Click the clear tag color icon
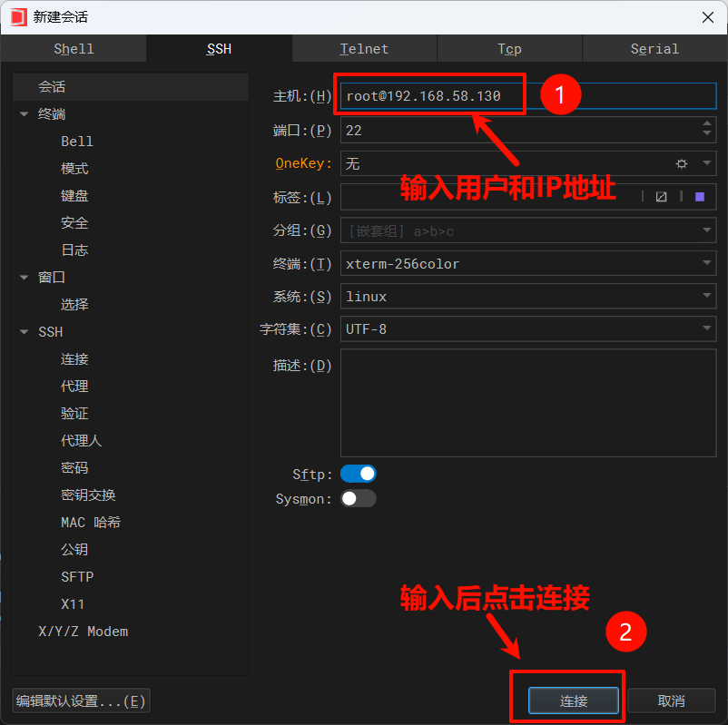 [x=661, y=197]
